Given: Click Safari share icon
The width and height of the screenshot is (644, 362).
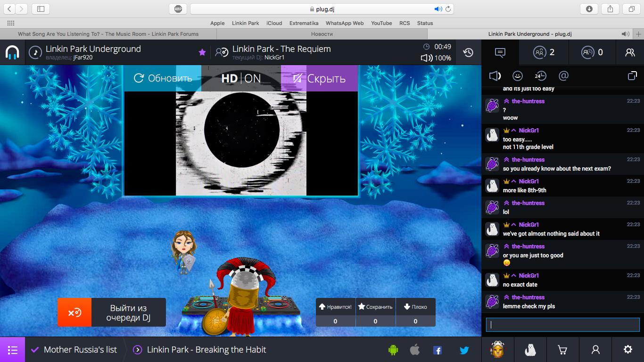Looking at the screenshot, I should (610, 9).
